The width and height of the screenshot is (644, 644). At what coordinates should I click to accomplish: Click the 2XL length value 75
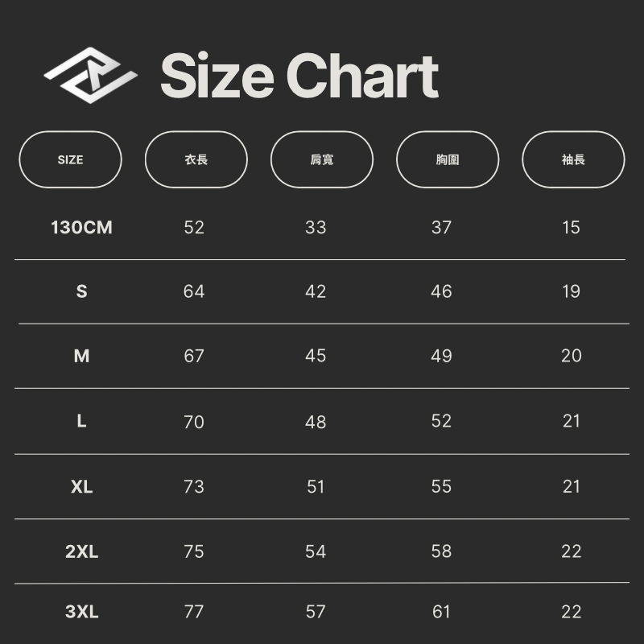[x=194, y=551]
